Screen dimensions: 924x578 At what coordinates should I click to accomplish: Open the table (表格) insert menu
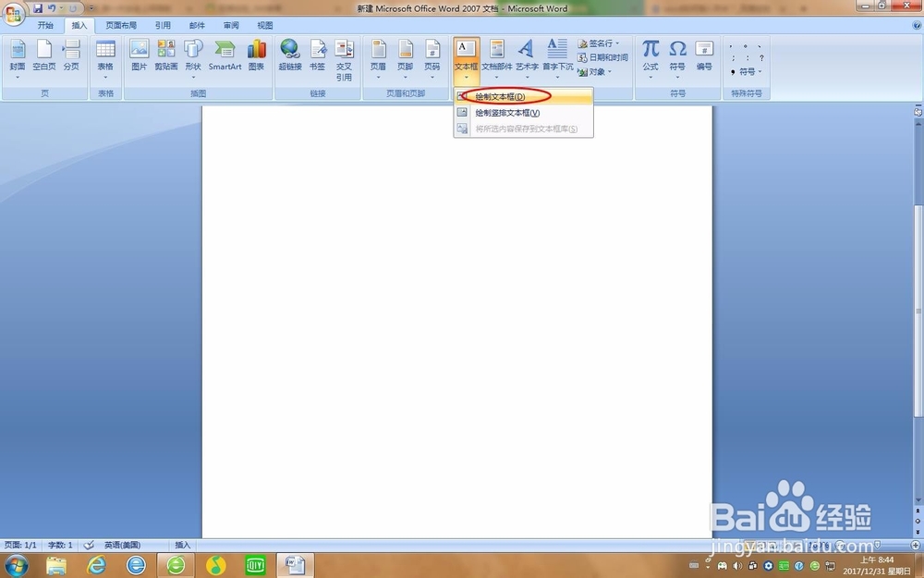pos(105,59)
